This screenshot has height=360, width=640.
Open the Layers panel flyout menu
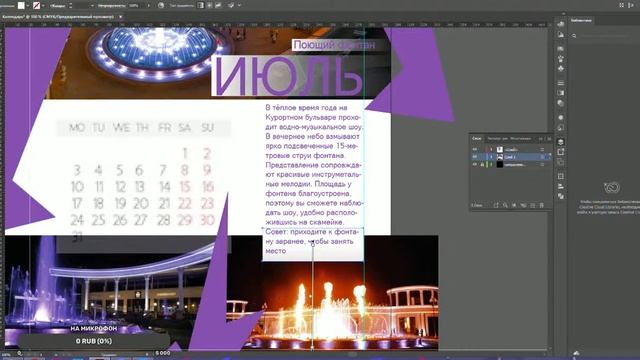[x=549, y=139]
